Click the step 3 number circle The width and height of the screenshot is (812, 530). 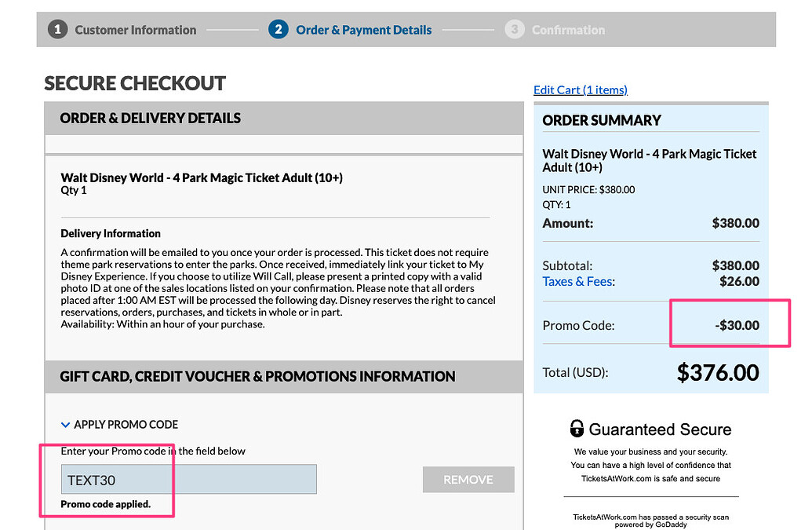(514, 30)
